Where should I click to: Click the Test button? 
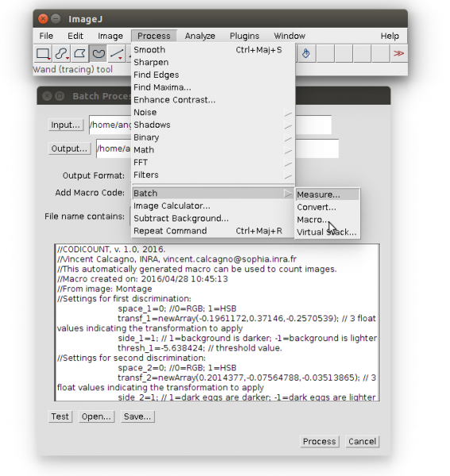tap(60, 416)
